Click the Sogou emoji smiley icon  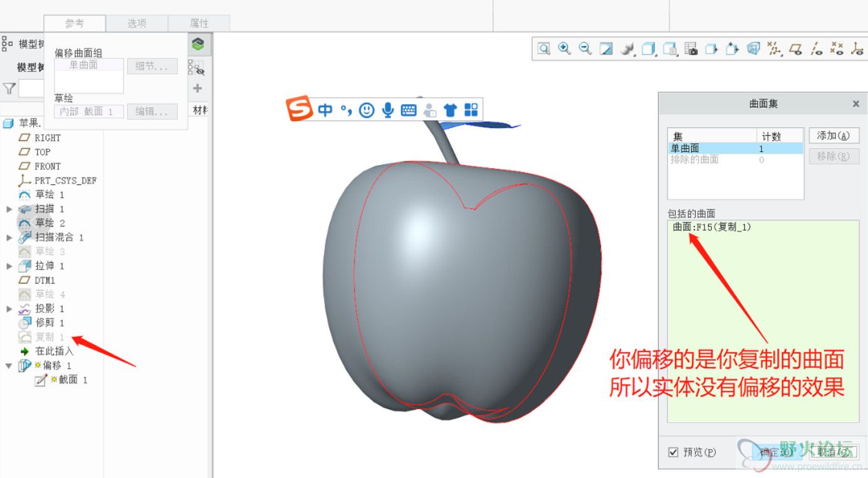[367, 110]
